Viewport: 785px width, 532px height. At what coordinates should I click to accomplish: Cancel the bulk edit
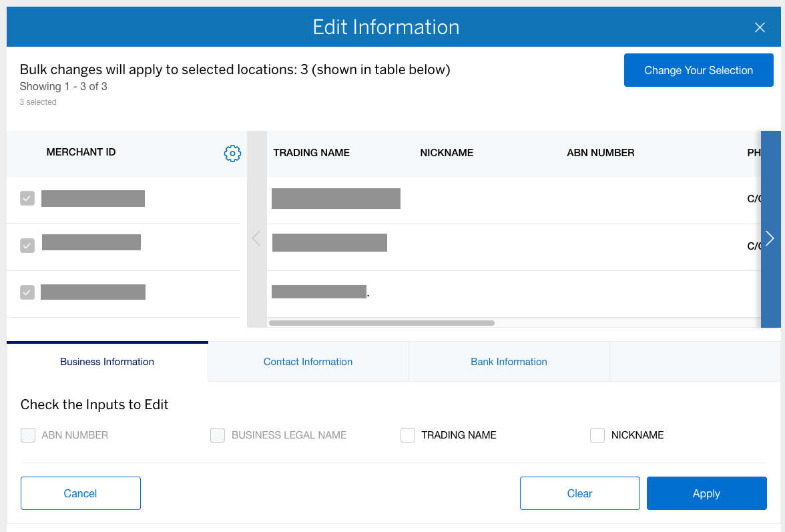tap(81, 493)
